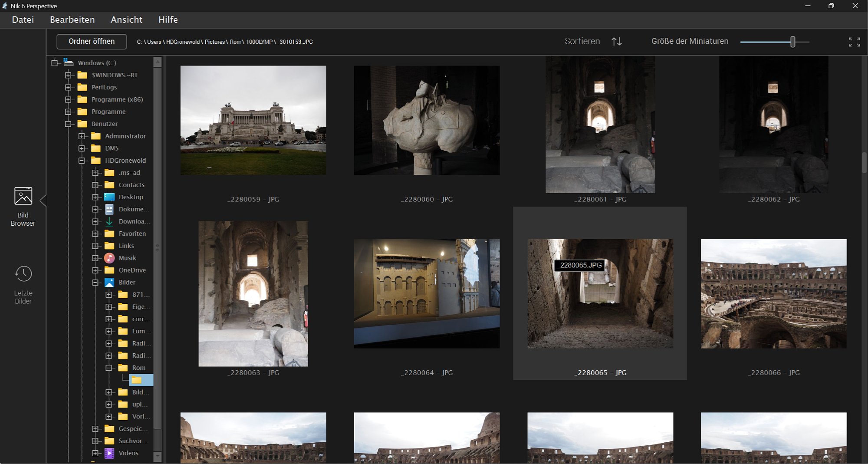Click the Sortieren label
The width and height of the screenshot is (868, 464).
(x=582, y=41)
